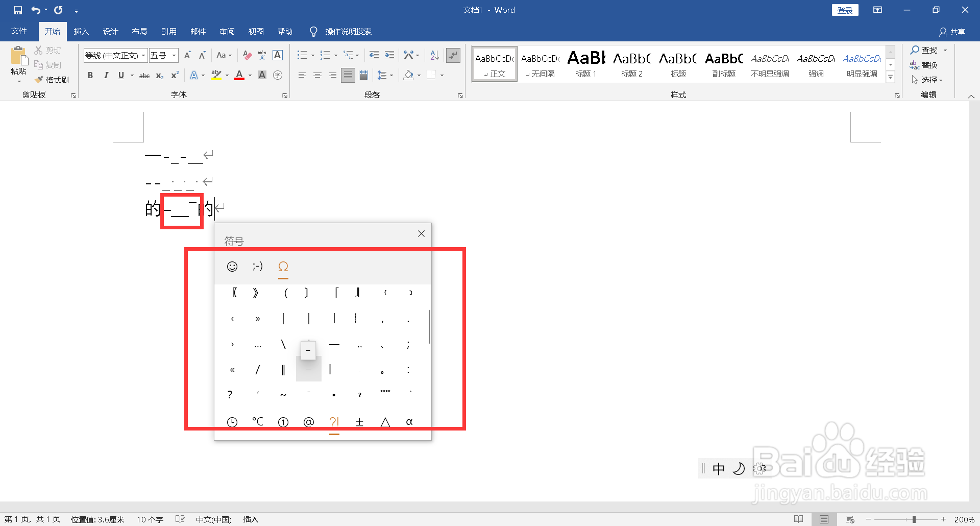
Task: Expand underline style dropdown arrow
Action: [x=132, y=76]
